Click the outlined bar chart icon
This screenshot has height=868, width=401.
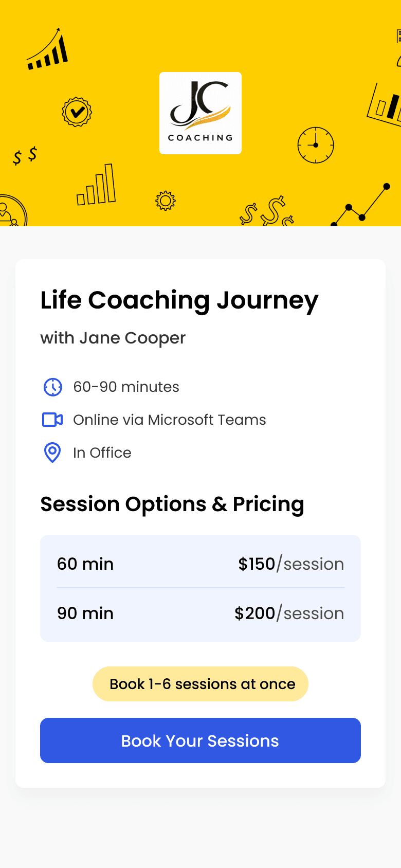click(x=96, y=186)
